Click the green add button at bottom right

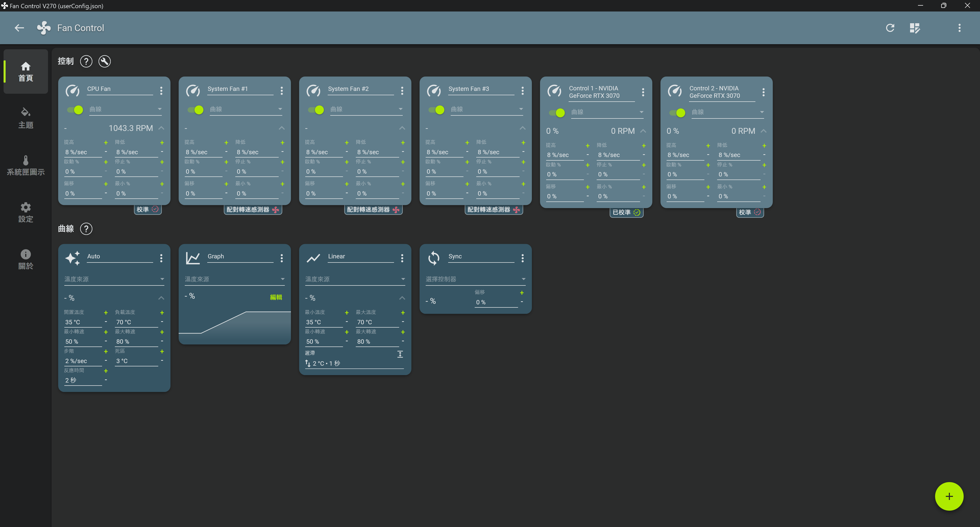(949, 496)
